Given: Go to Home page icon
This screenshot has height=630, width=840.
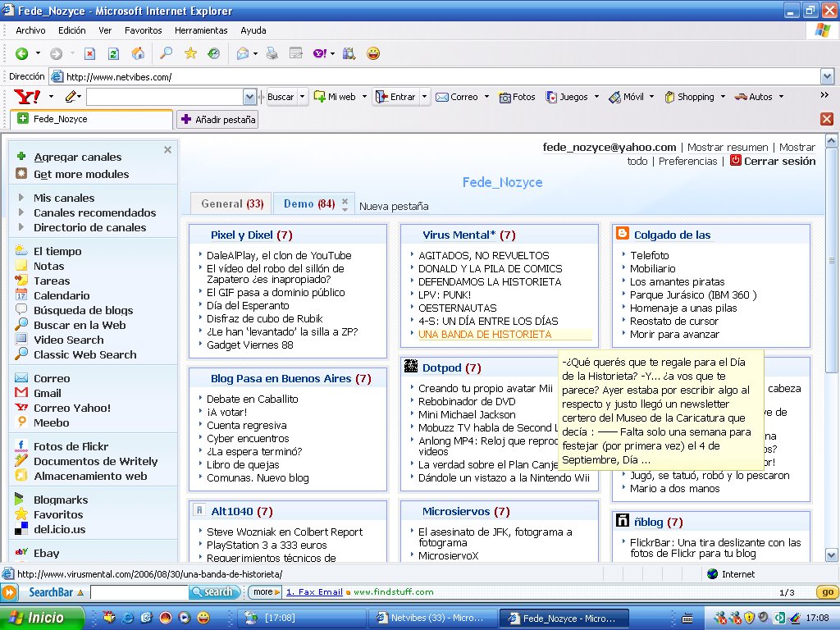Looking at the screenshot, I should click(138, 53).
